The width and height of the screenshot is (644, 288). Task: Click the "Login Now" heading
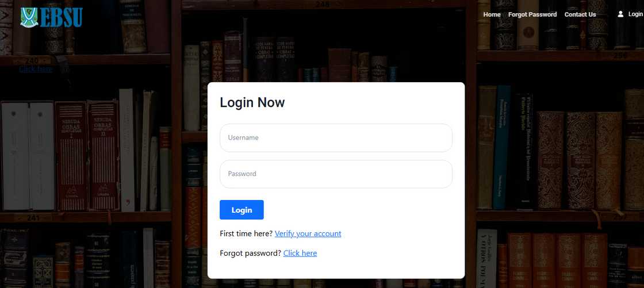252,102
